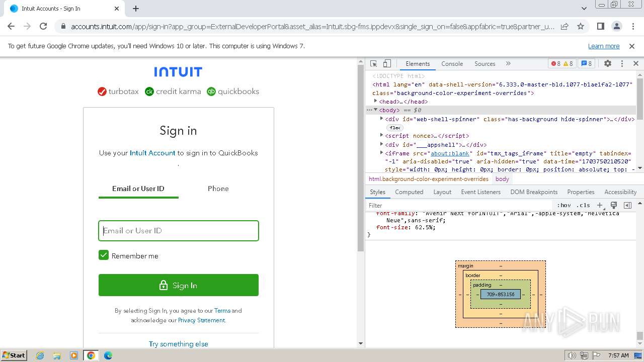Open the DevTools three-dot customize menu
The height and width of the screenshot is (362, 644).
coord(622,64)
